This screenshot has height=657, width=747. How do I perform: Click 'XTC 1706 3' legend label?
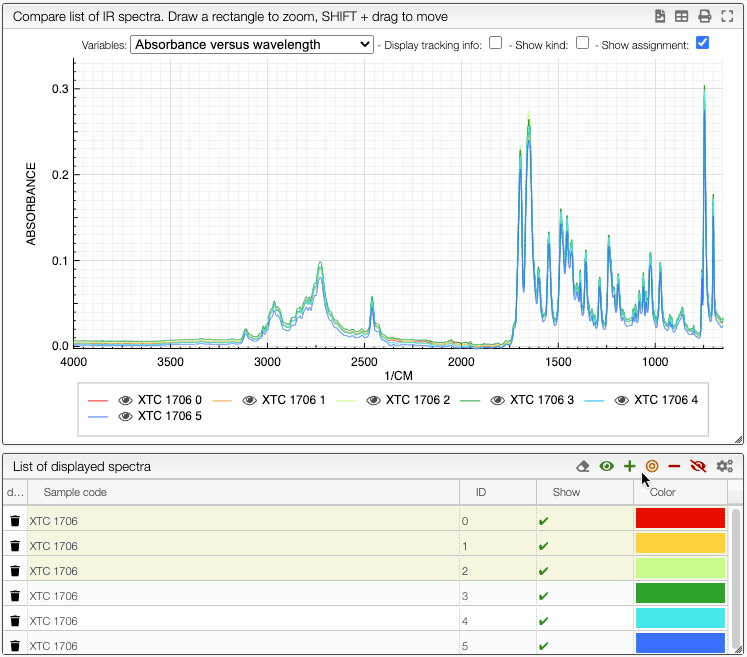tap(542, 400)
